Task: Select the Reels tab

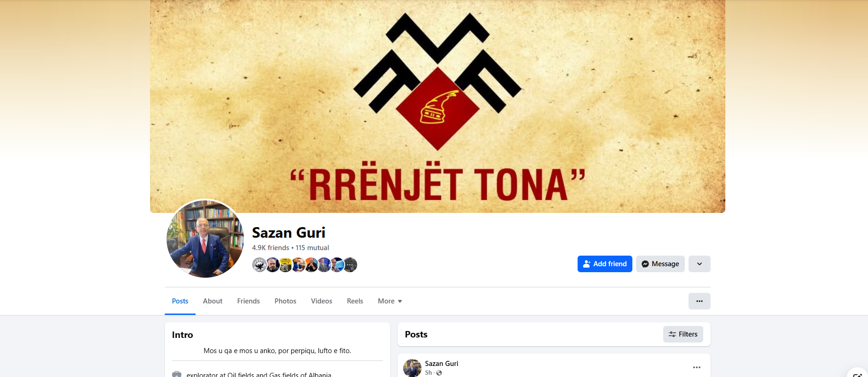Action: point(355,301)
